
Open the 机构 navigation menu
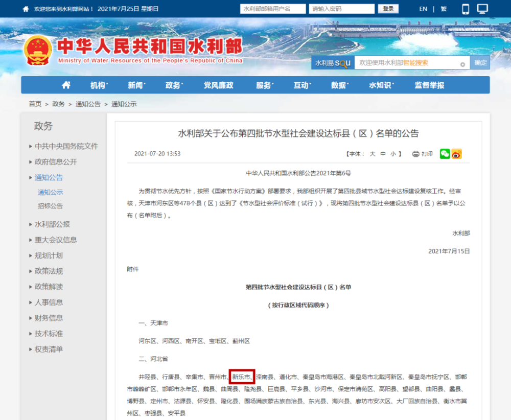99,85
